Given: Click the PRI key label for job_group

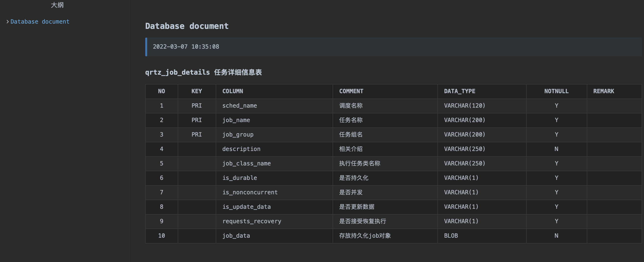Looking at the screenshot, I should pos(196,134).
